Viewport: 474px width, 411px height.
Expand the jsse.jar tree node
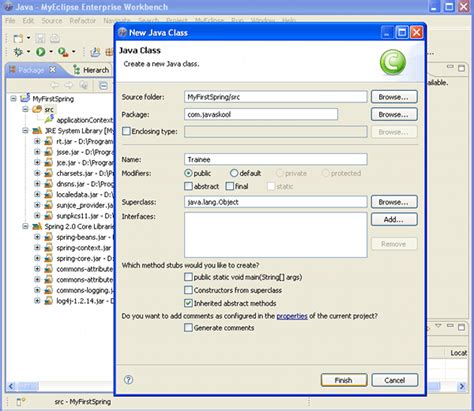(x=37, y=152)
